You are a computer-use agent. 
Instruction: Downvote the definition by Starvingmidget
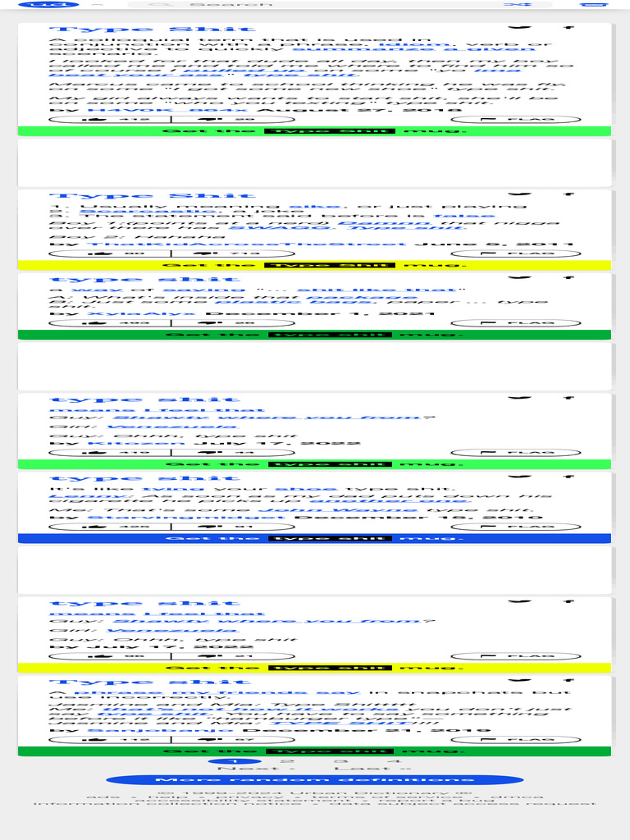(233, 527)
